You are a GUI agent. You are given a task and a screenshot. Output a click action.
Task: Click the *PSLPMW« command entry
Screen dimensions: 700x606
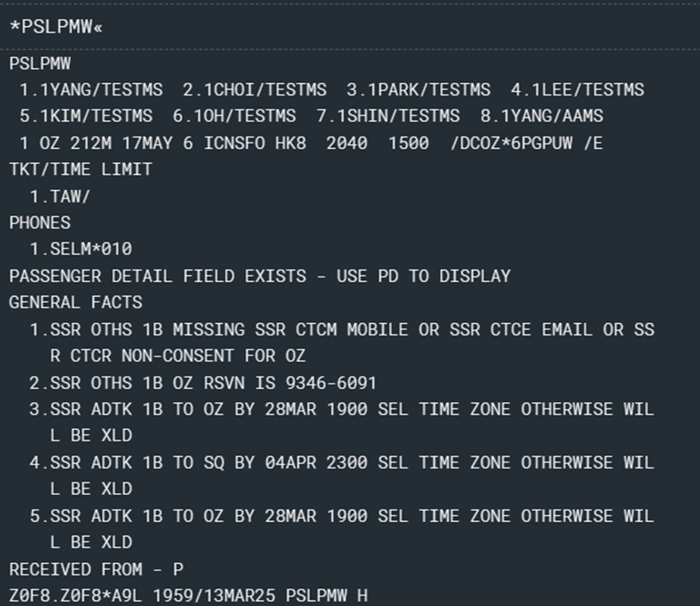pyautogui.click(x=56, y=27)
